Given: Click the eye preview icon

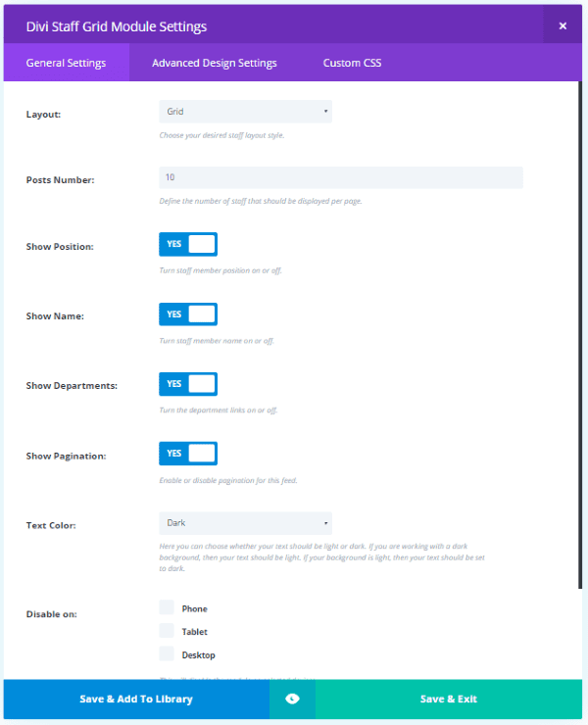Looking at the screenshot, I should tap(292, 699).
